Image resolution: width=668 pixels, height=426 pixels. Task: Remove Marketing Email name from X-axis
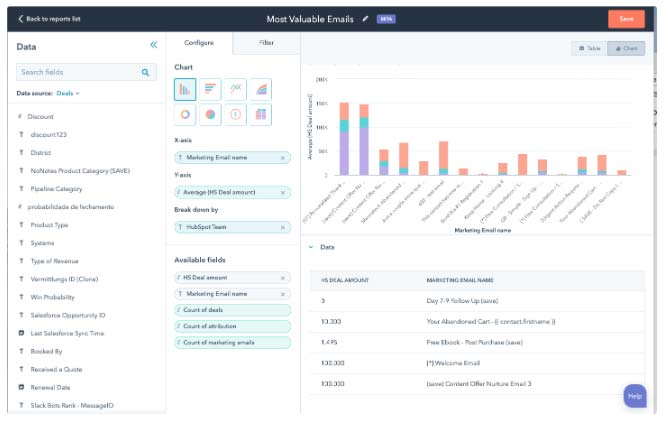click(282, 158)
